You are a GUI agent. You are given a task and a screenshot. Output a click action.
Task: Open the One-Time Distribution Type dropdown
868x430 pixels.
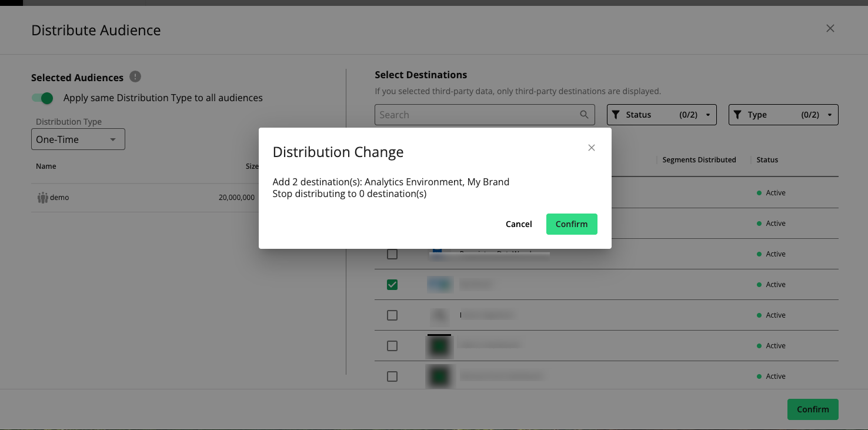78,139
